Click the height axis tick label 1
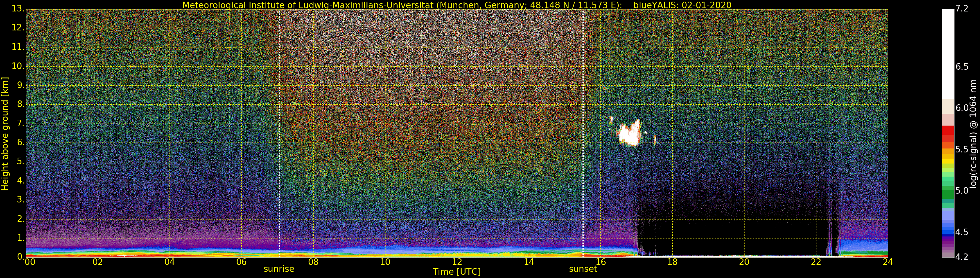The height and width of the screenshot is (278, 980). tap(21, 238)
